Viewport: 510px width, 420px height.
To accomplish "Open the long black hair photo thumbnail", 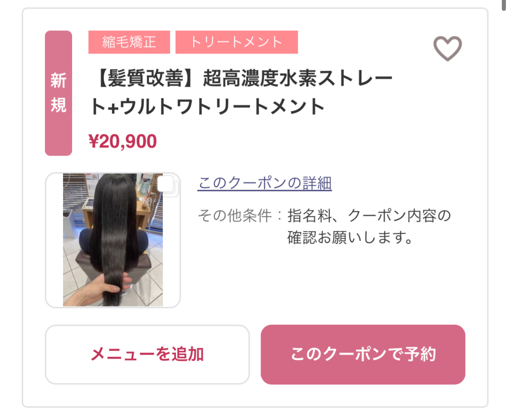I will pos(113,240).
